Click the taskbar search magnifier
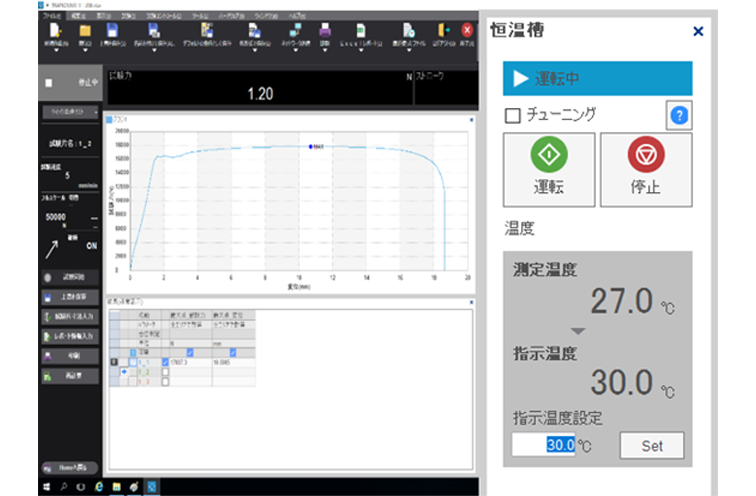The image size is (756, 496). (x=64, y=487)
